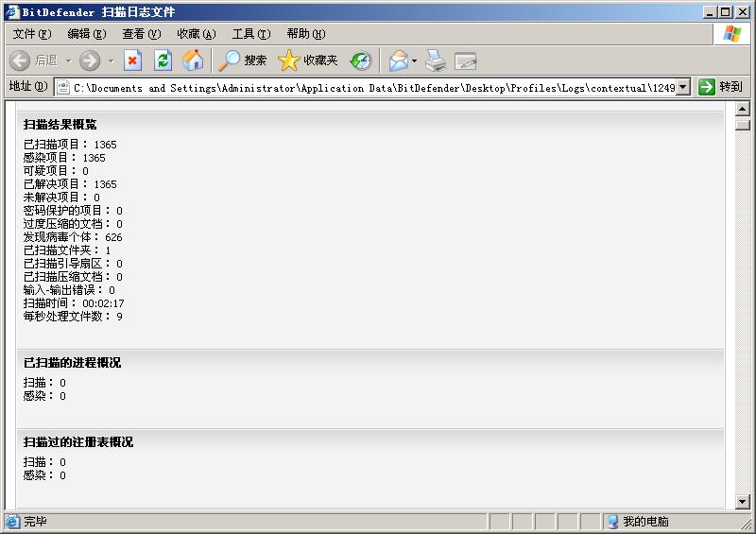Click the 未解决项目: 0 line
This screenshot has height=534, width=756.
coord(61,197)
